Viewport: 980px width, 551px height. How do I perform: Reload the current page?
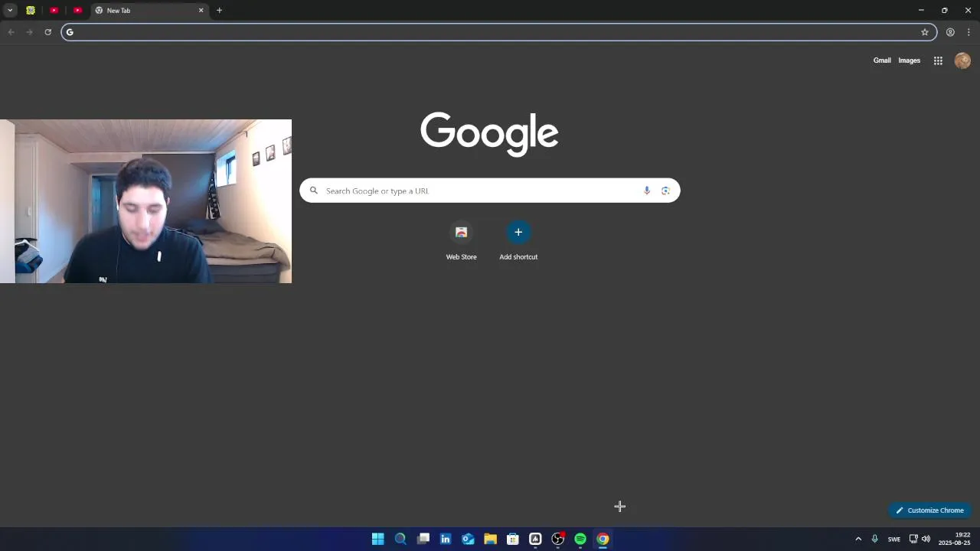(x=47, y=32)
